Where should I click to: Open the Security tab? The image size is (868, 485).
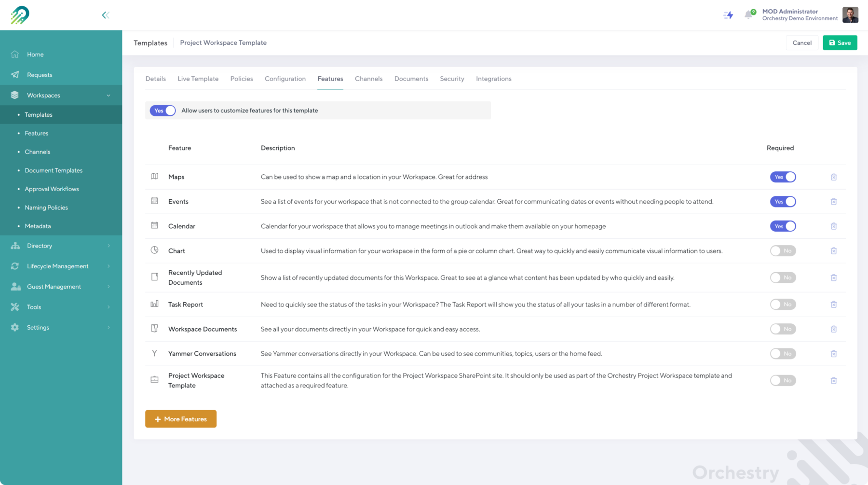tap(452, 79)
